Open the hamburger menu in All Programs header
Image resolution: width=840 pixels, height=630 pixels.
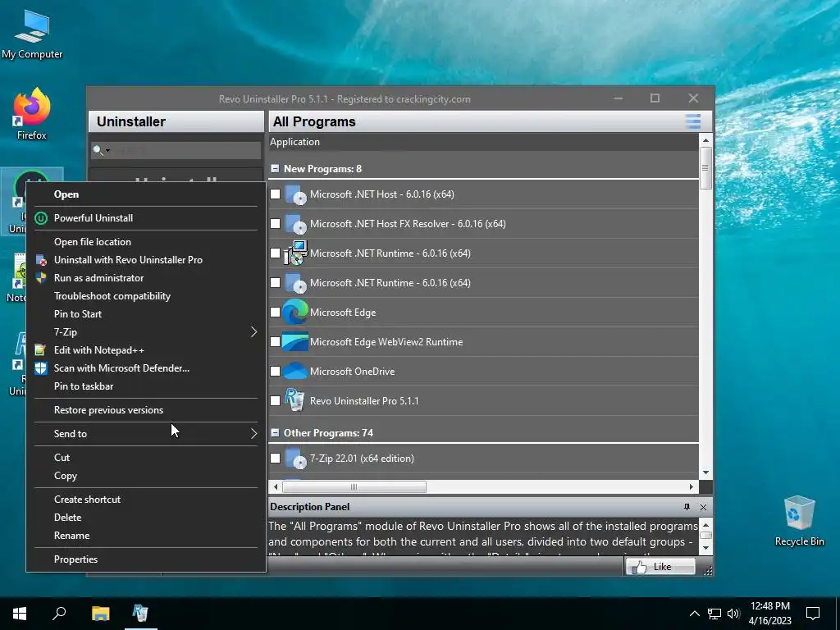coord(693,121)
